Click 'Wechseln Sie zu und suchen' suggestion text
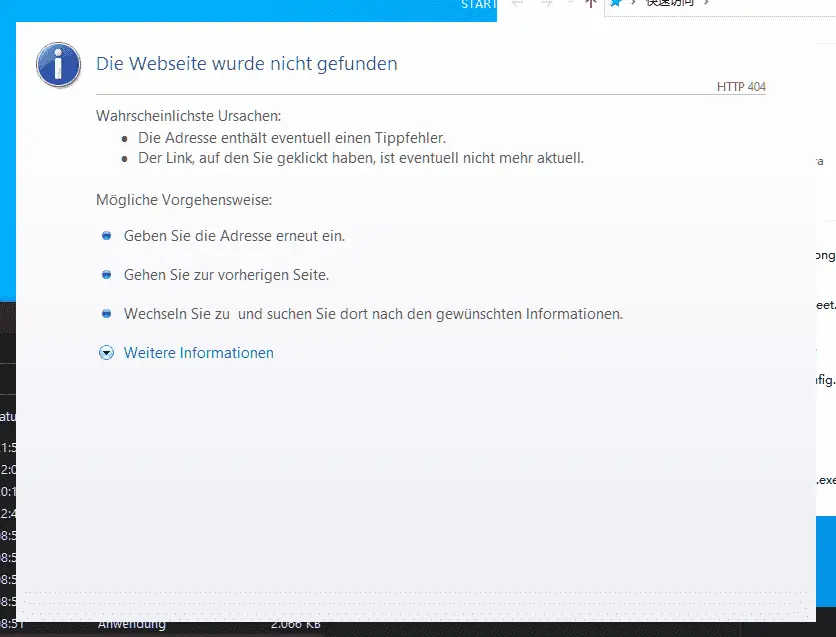Viewport: 836px width, 637px height. tap(373, 314)
